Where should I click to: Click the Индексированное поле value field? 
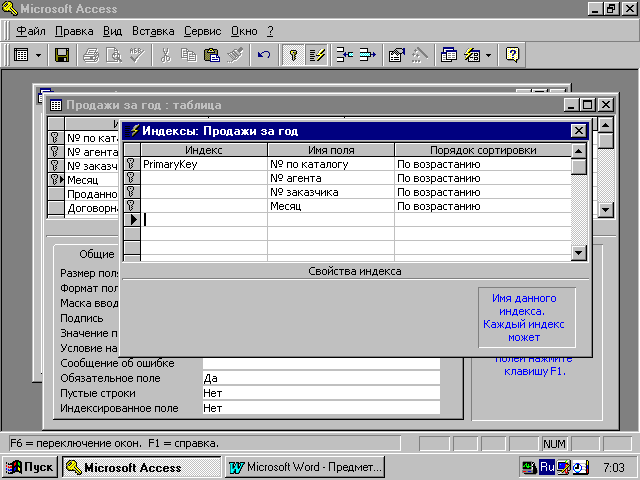pos(321,408)
